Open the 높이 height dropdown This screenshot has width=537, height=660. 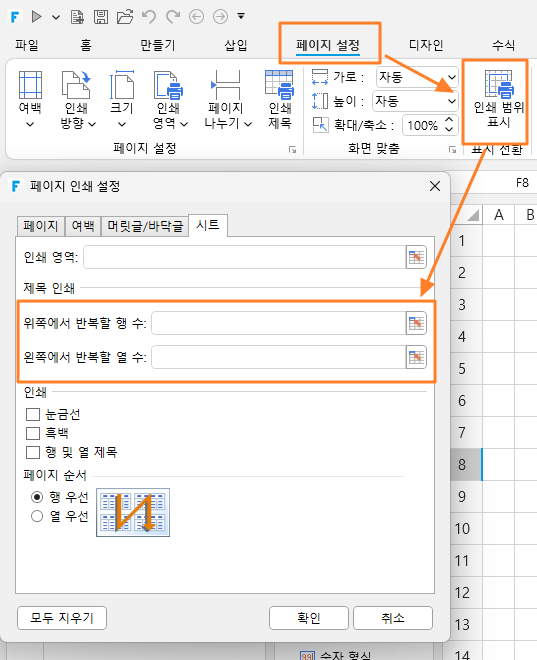click(x=415, y=101)
